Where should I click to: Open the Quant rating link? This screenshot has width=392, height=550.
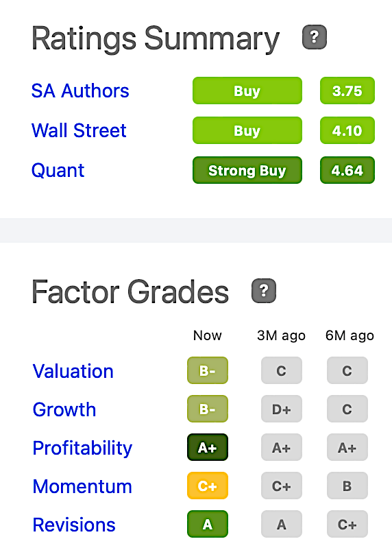coord(58,171)
